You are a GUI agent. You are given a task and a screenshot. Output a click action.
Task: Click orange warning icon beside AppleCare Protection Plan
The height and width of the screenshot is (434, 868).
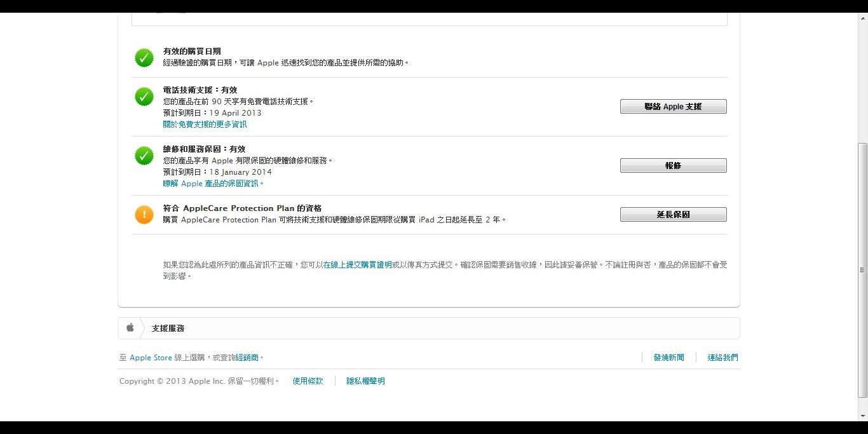pos(144,215)
